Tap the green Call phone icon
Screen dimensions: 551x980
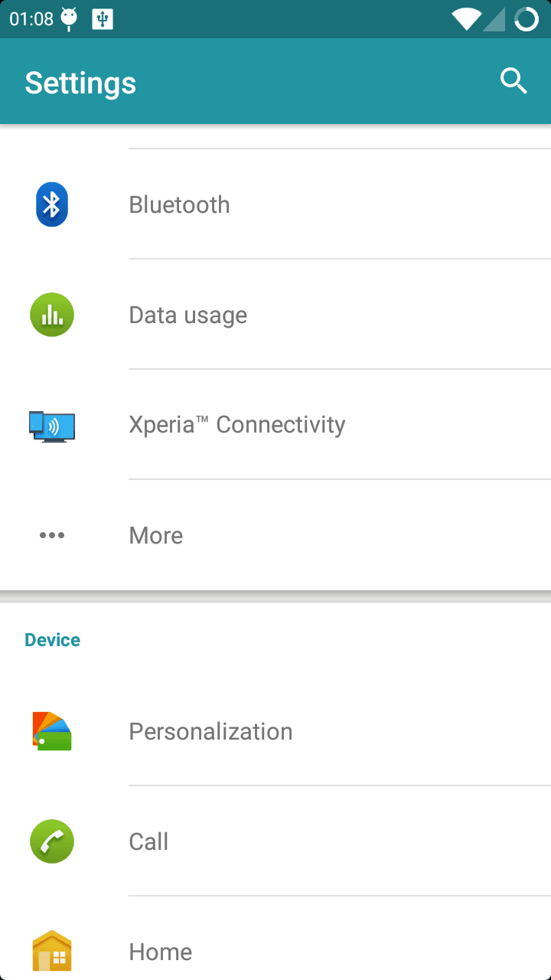(x=52, y=841)
